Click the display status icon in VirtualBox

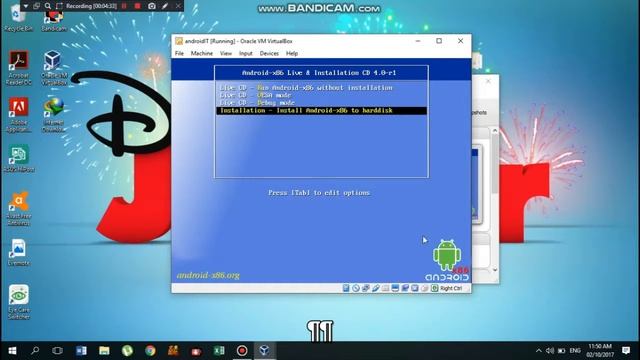coord(395,288)
